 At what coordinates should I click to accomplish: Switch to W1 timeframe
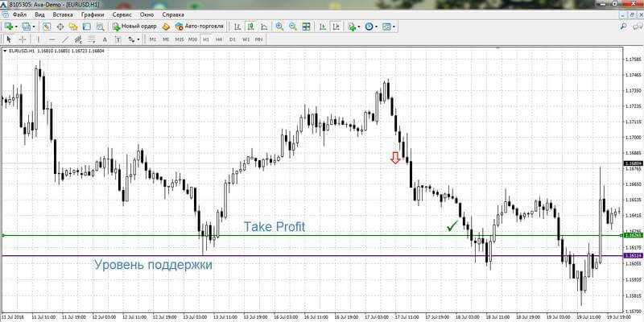click(246, 39)
